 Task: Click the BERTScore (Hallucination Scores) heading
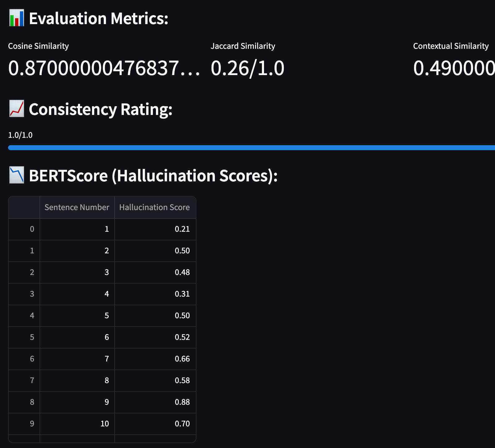tap(153, 176)
